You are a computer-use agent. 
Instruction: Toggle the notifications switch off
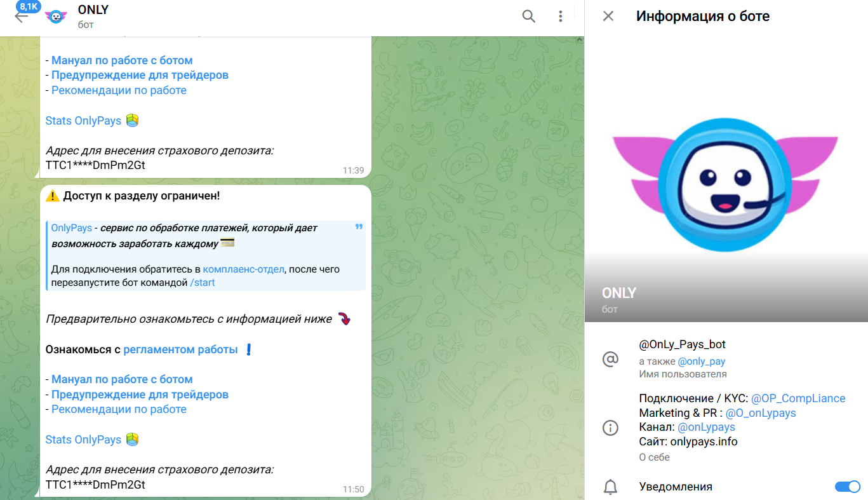847,487
